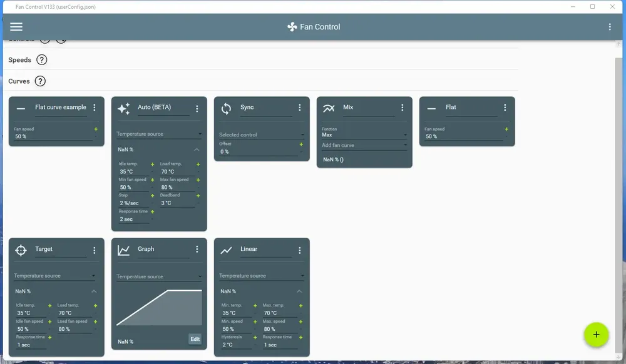Click the help icon next to Curves
626x364 pixels.
point(40,81)
